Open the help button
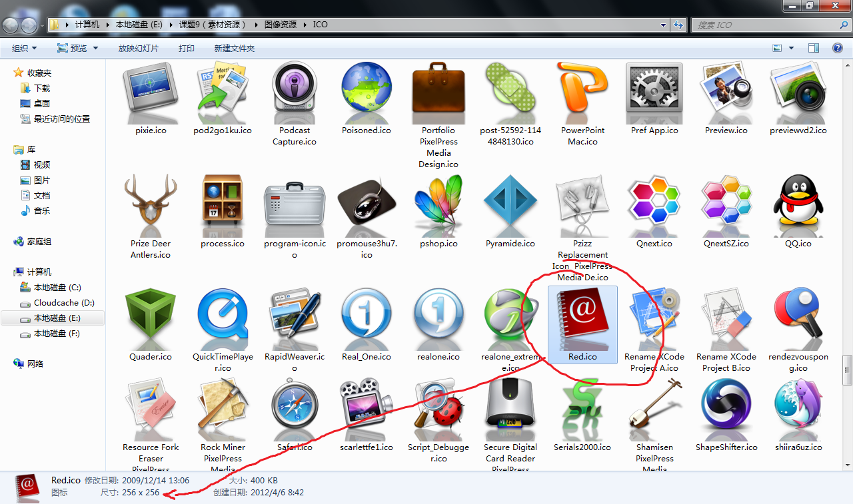This screenshot has width=853, height=504. click(x=838, y=48)
